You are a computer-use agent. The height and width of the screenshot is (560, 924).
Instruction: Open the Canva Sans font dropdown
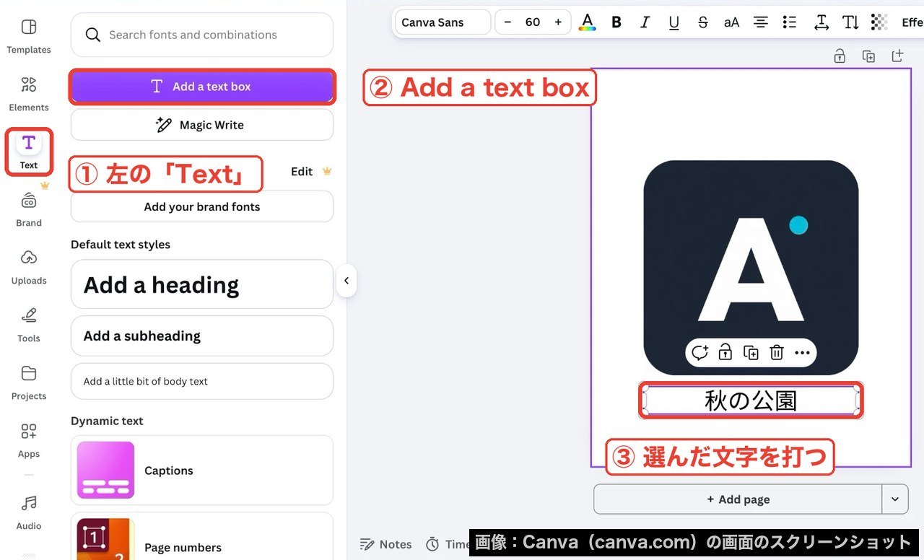[x=443, y=22]
